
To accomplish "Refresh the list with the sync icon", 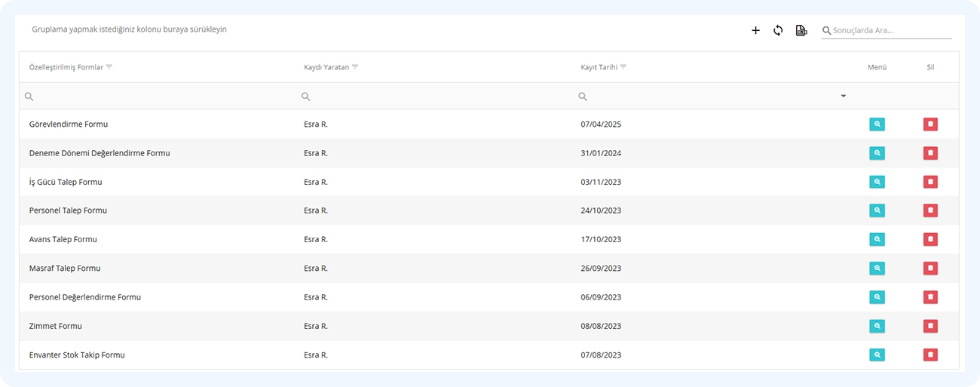I will point(778,31).
